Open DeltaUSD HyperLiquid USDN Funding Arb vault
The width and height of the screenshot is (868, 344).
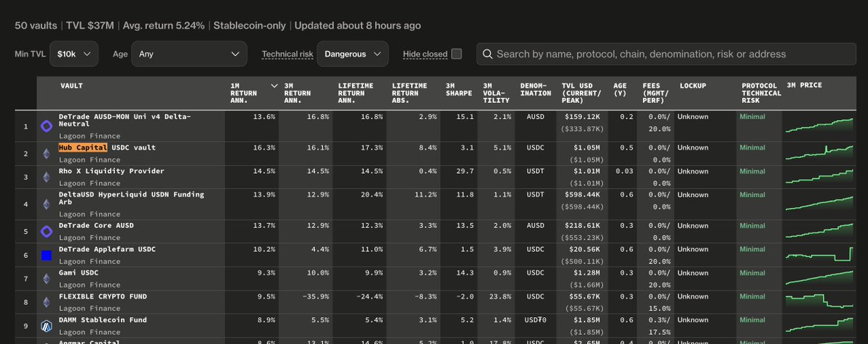tap(131, 198)
